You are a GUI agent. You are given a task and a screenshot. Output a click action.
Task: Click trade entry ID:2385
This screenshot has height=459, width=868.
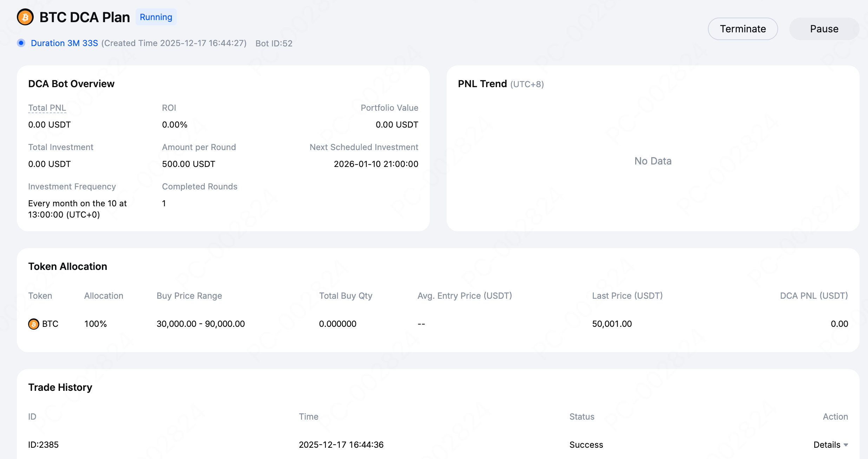click(x=44, y=445)
